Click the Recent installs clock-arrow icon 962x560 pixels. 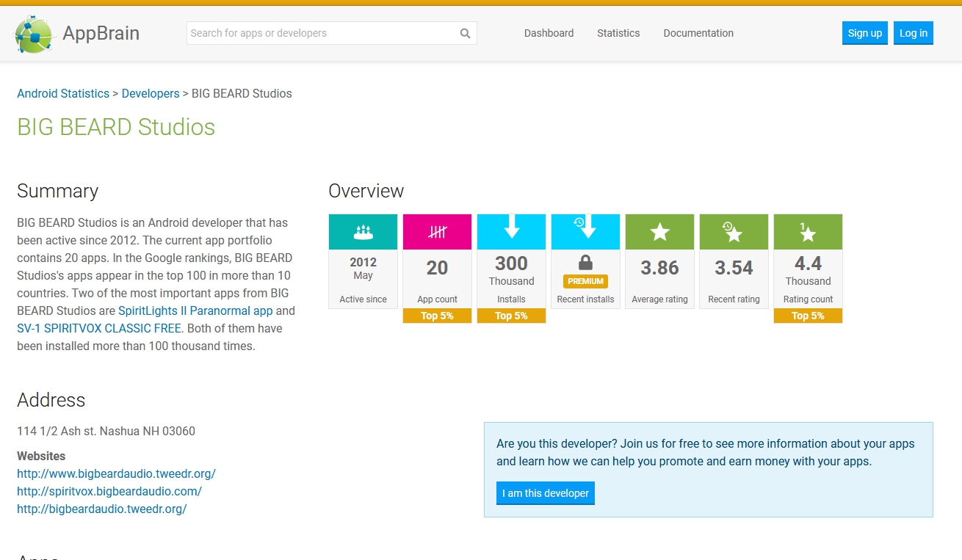coord(585,227)
